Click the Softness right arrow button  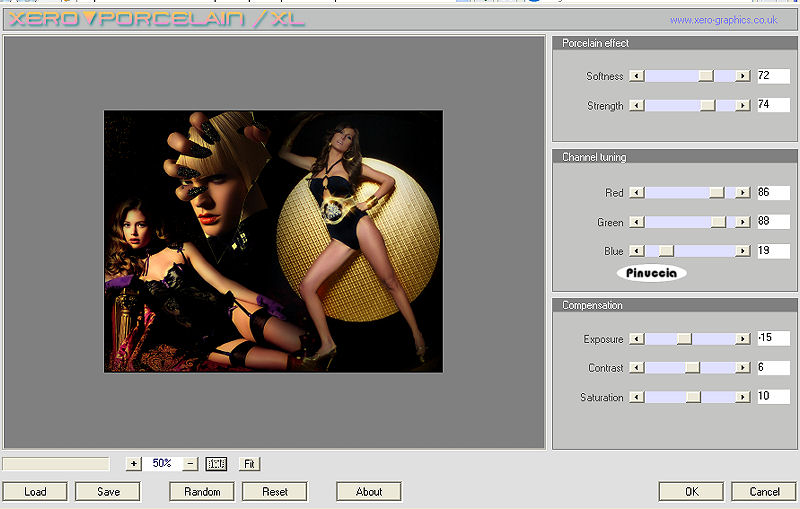coord(743,76)
